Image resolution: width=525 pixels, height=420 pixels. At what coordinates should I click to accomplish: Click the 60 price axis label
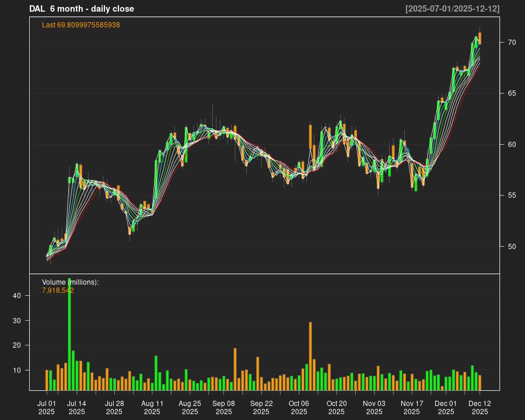[x=512, y=145]
